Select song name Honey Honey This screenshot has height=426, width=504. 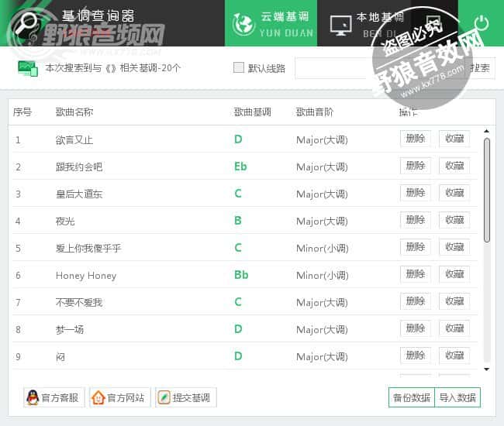86,276
